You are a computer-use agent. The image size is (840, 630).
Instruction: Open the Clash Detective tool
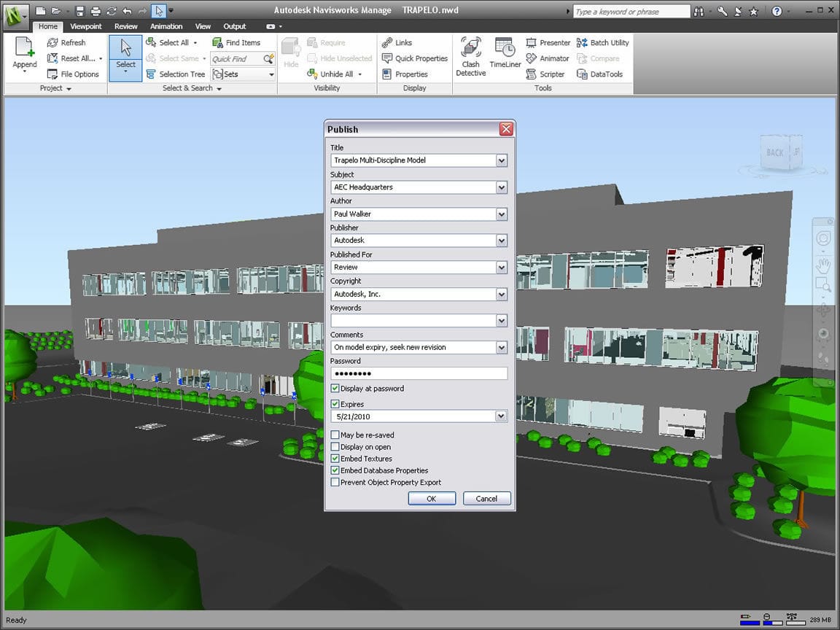pyautogui.click(x=470, y=56)
